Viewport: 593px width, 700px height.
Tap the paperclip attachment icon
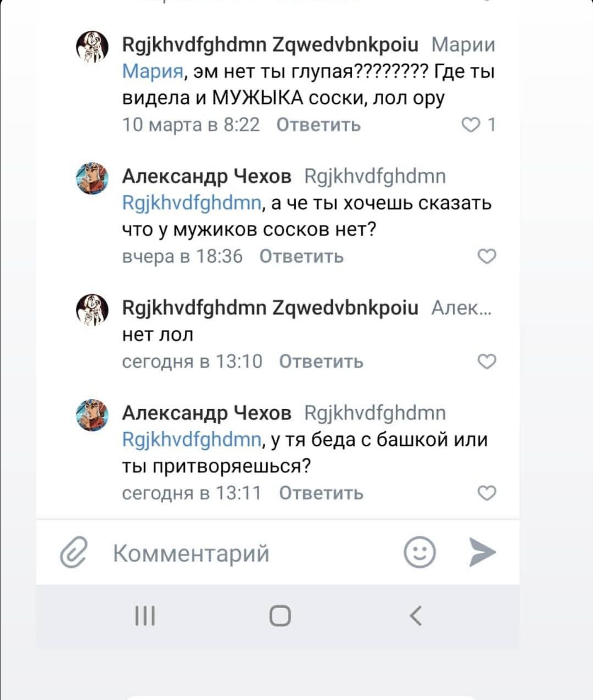tap(74, 552)
